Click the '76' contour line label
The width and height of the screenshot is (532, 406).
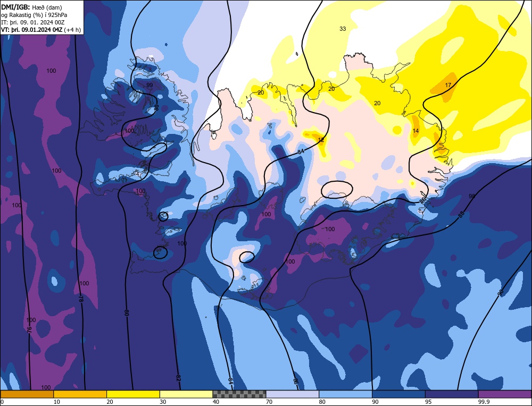[29, 329]
